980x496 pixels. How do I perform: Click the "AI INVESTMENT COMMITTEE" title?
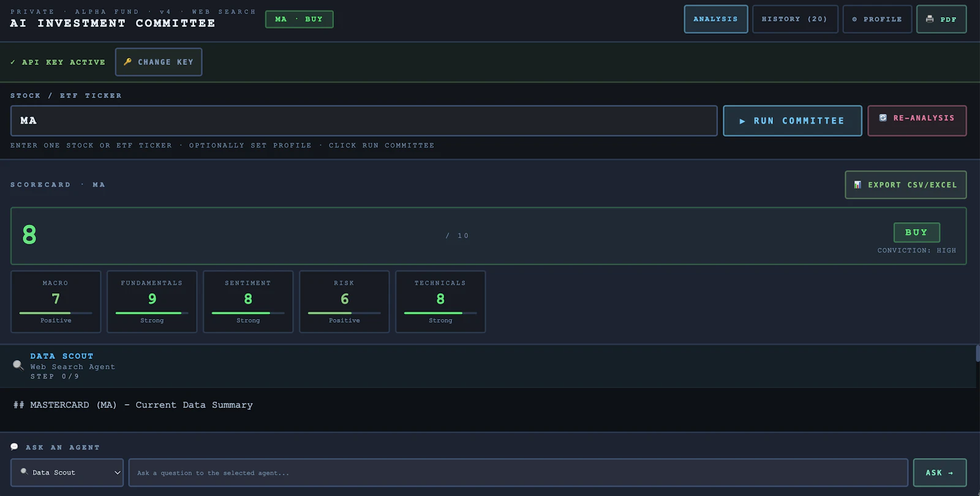click(x=113, y=23)
